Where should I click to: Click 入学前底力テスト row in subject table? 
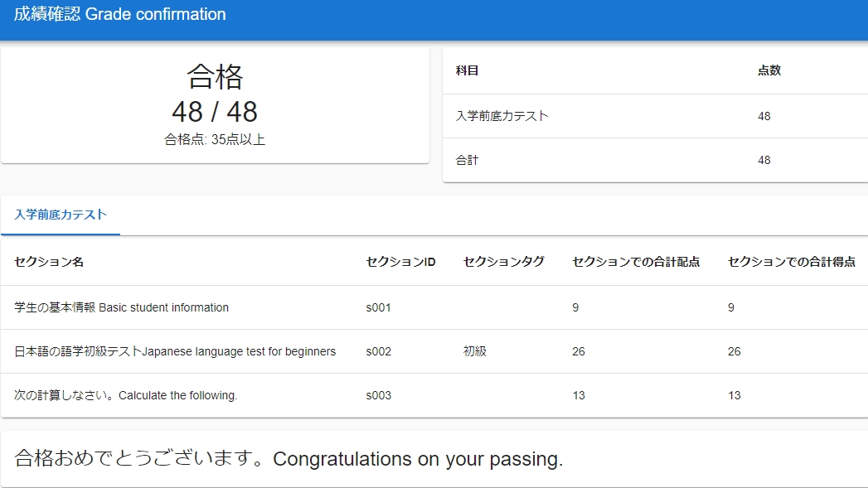tap(656, 116)
